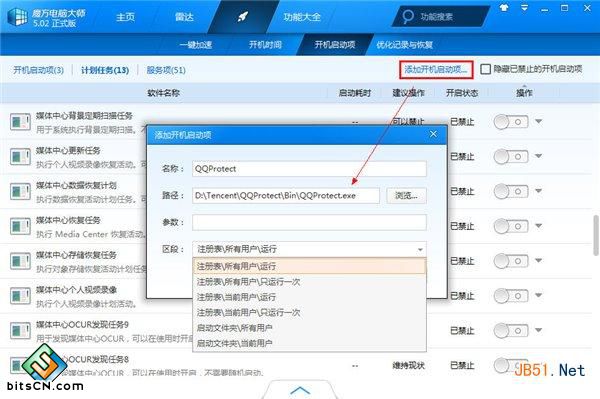Toggle 媒体中心背景定期扫描任务 startup switch

[511, 122]
